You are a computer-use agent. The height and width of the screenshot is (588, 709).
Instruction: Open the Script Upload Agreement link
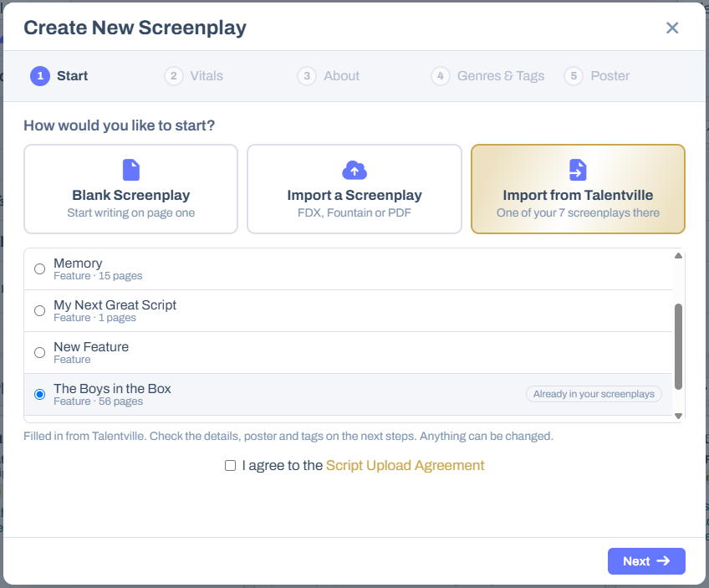[406, 465]
